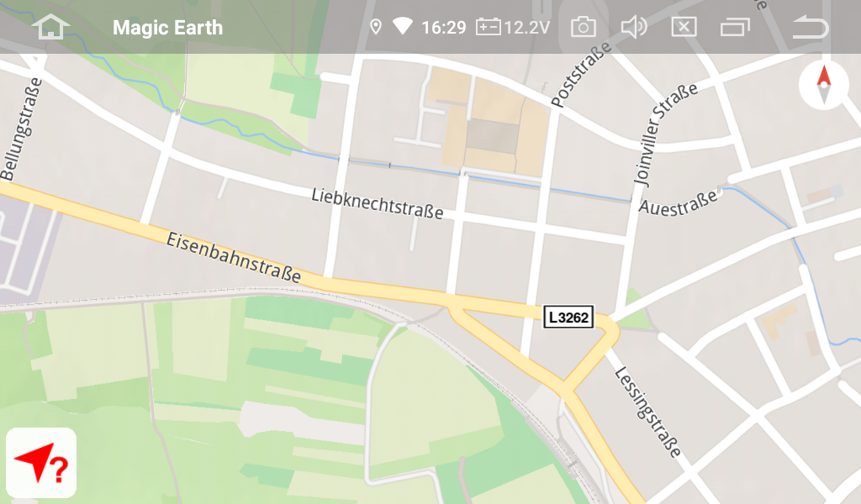Tap the Auestraße street label

tap(679, 202)
